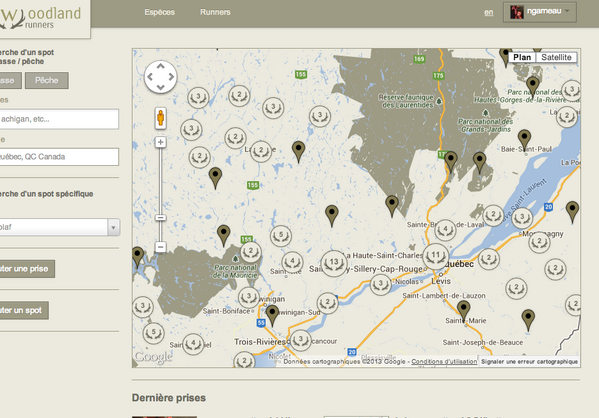Click the map pan control arrows
The width and height of the screenshot is (599, 418).
point(160,77)
